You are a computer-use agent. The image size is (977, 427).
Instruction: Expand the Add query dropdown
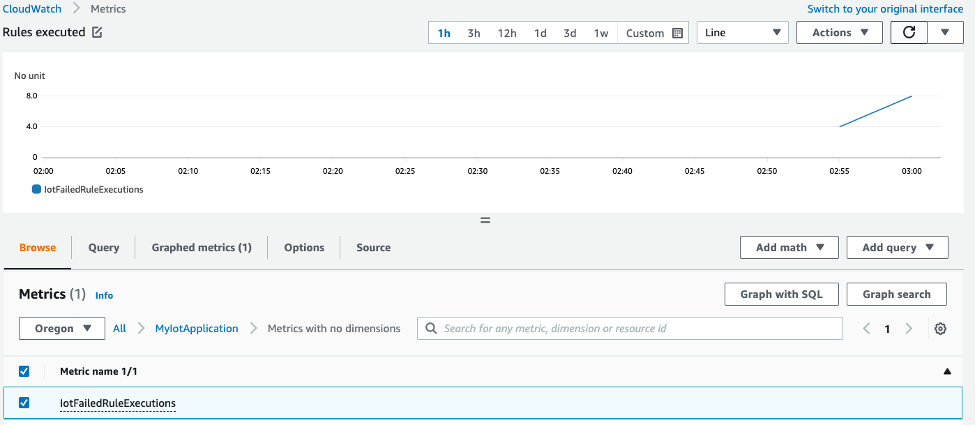click(x=897, y=247)
